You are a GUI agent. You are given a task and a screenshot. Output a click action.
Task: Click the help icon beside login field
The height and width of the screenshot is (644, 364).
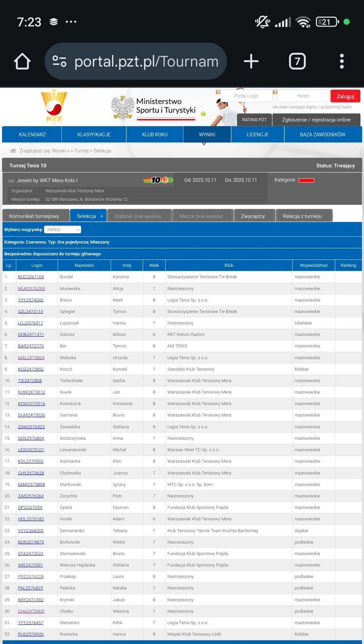point(218,92)
